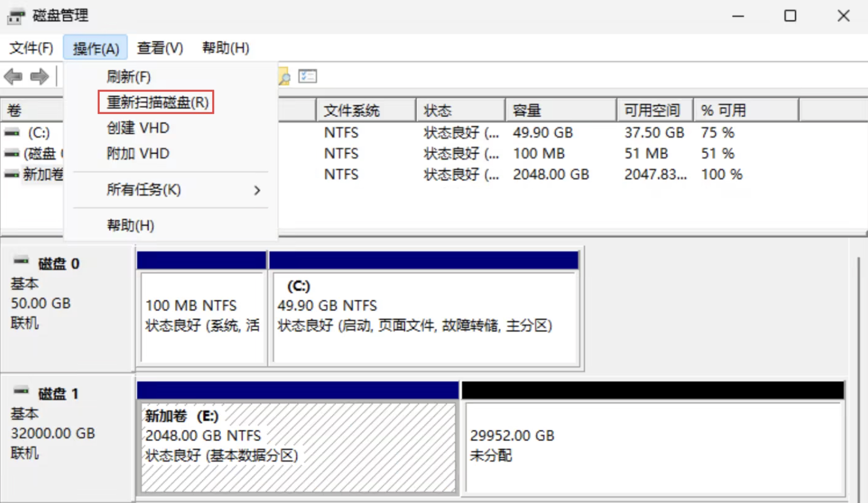This screenshot has width=868, height=503.
Task: Click the 49.90 GB capacity cell in the list
Action: [x=543, y=133]
